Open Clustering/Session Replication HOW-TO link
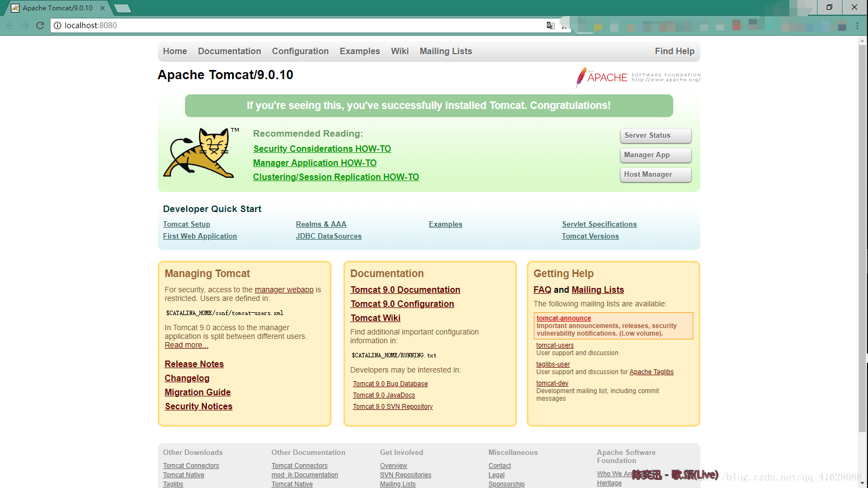The image size is (868, 488). tap(336, 177)
